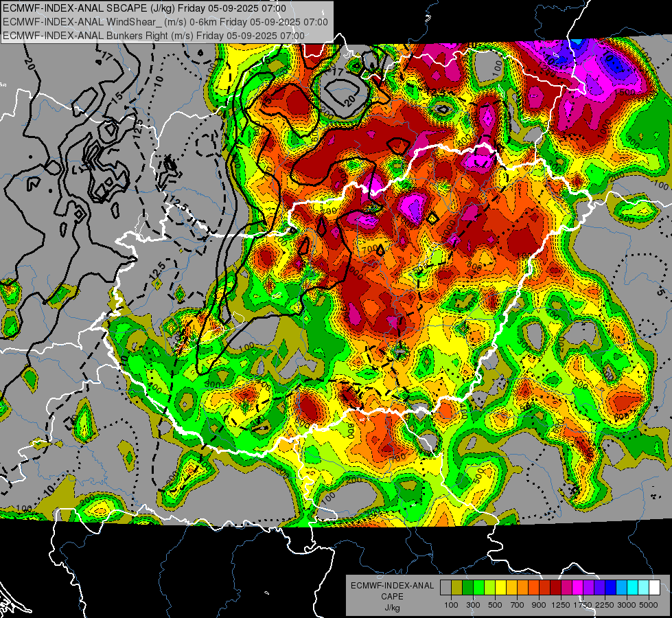The height and width of the screenshot is (618, 672).
Task: Select the dark red swatch left of 1250
Action: click(x=556, y=587)
